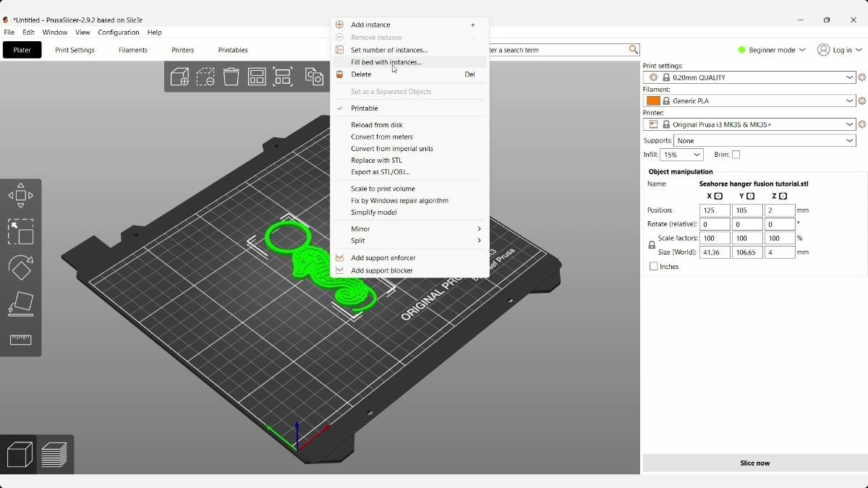Open filament settings gear for Generic PLA
The width and height of the screenshot is (868, 488).
[861, 100]
